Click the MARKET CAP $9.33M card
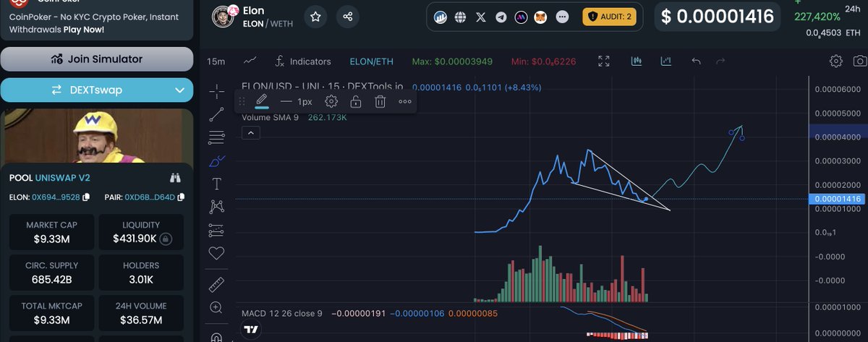 [51, 231]
